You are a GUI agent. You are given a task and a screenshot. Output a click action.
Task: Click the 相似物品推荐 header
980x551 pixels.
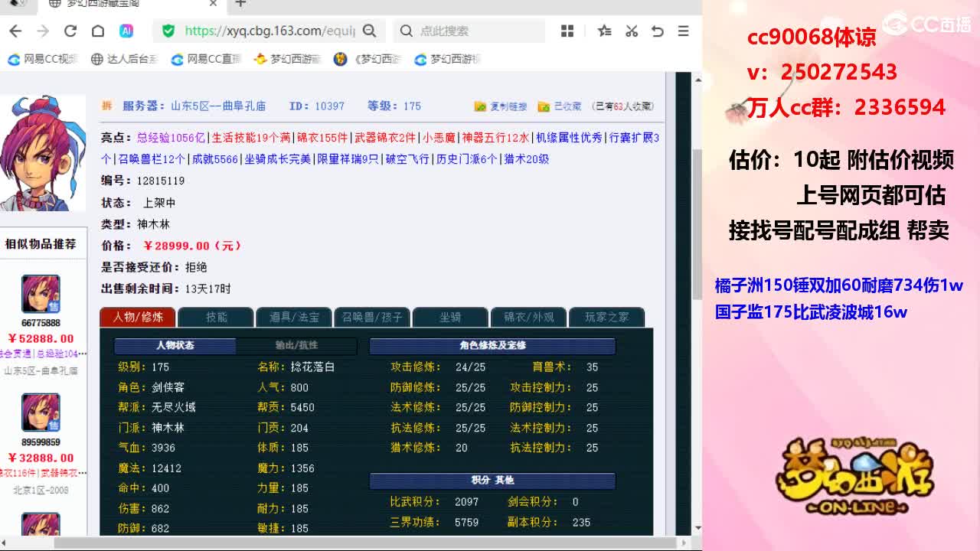[x=41, y=244]
